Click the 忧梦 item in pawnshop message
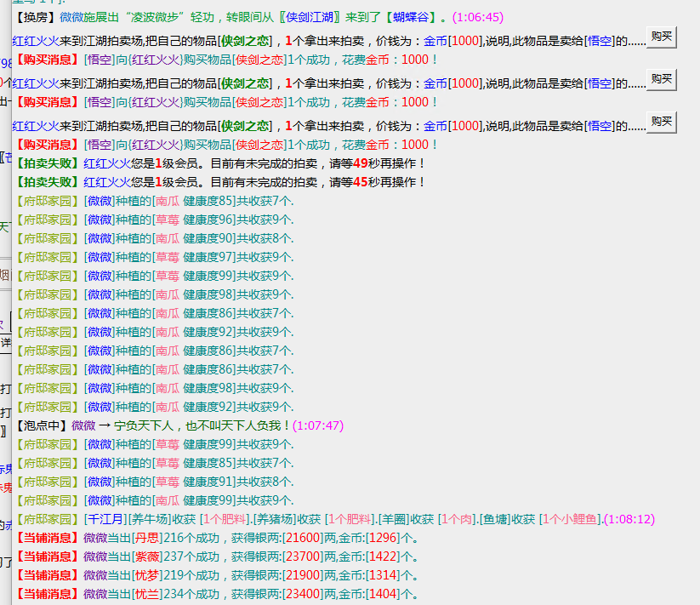The height and width of the screenshot is (605, 700). 146,575
